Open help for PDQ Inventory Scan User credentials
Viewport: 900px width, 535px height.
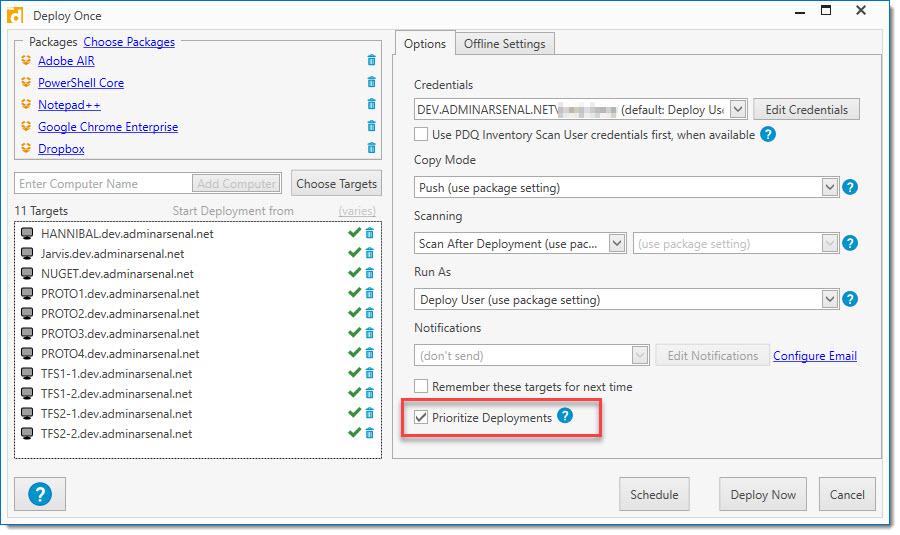768,134
